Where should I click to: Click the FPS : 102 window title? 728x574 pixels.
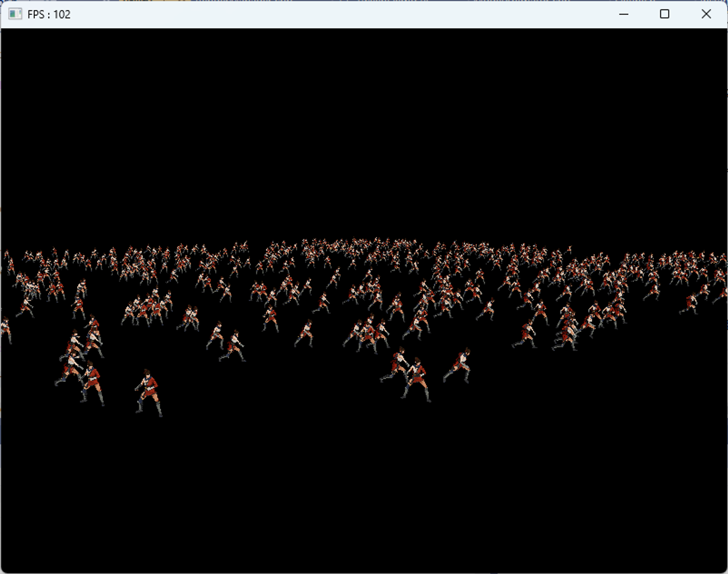point(49,15)
